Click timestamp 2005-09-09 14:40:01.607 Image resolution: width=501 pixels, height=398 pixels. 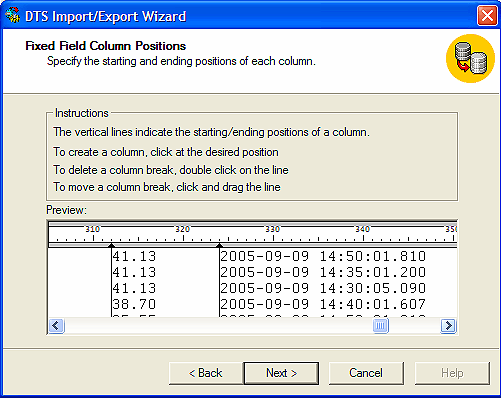click(x=323, y=304)
